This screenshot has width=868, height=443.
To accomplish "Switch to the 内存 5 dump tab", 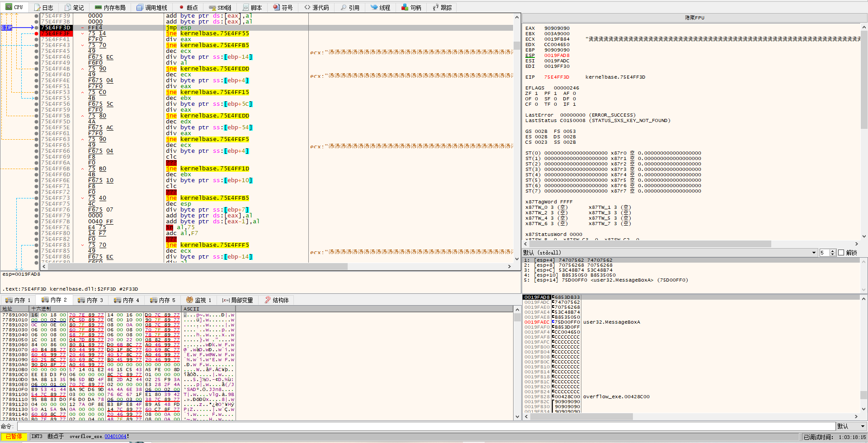I will click(163, 300).
